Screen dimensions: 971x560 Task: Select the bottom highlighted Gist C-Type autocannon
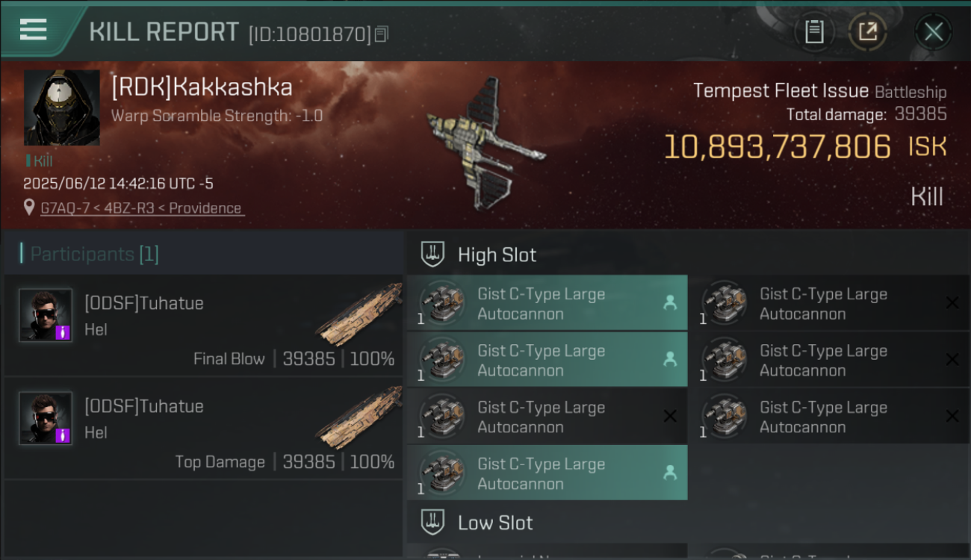(x=547, y=473)
